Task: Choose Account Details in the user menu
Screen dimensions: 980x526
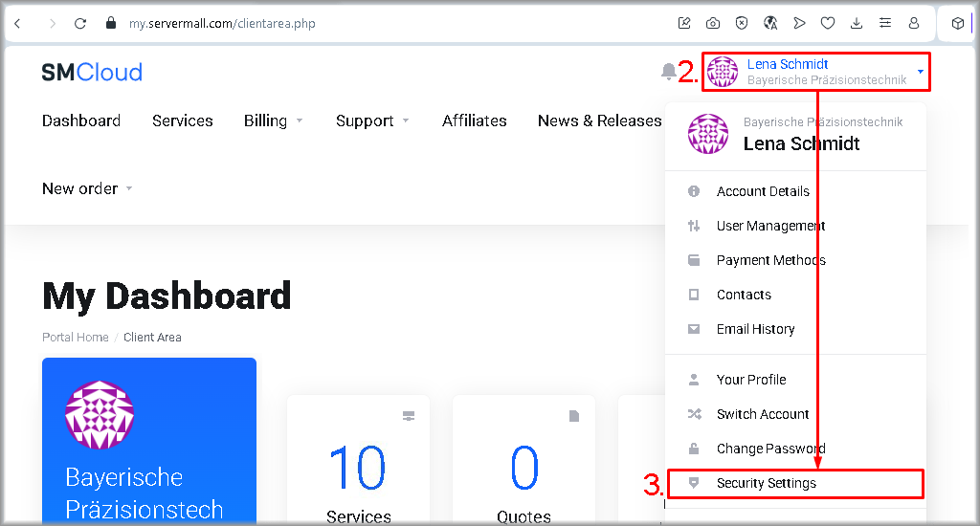Action: (x=762, y=191)
